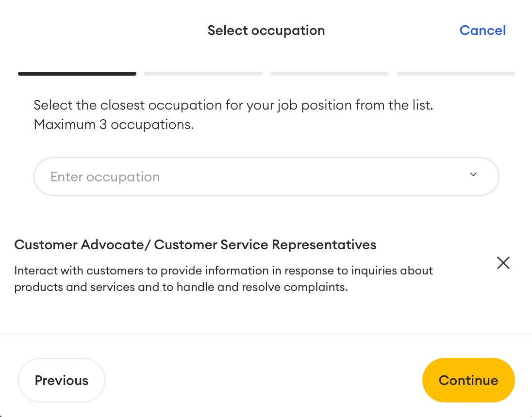Select the Select occupation header text
The image size is (532, 417).
point(266,30)
